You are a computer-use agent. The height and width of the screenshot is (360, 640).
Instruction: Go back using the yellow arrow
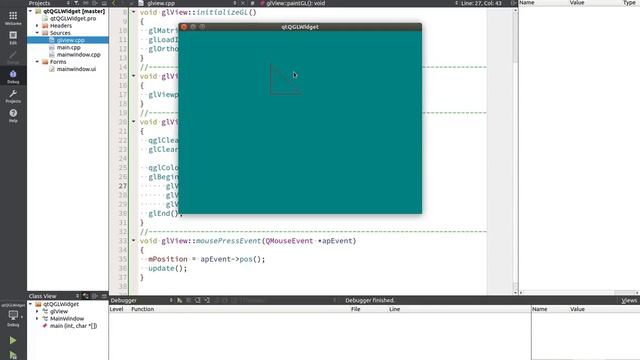click(x=114, y=3)
